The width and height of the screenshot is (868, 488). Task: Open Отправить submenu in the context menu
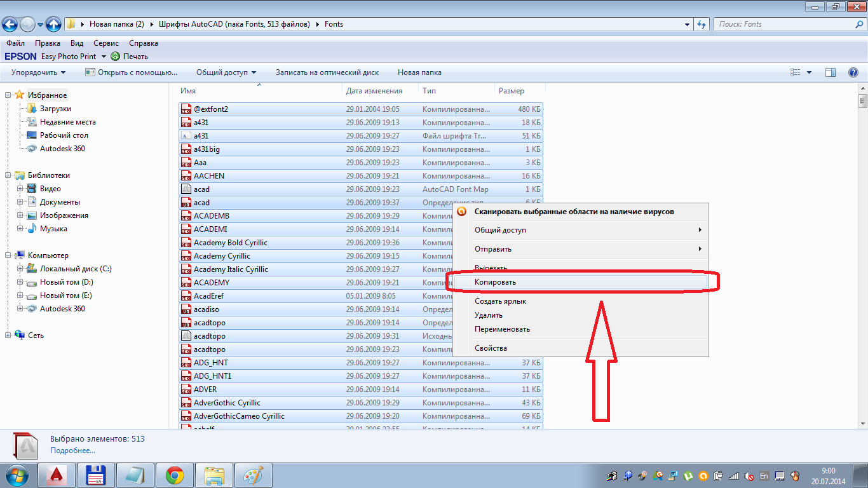point(581,249)
